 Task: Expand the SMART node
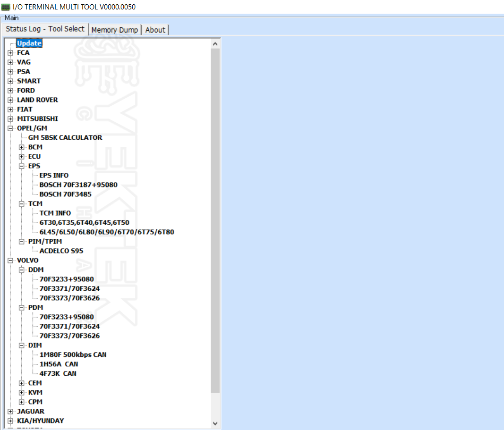tap(10, 81)
